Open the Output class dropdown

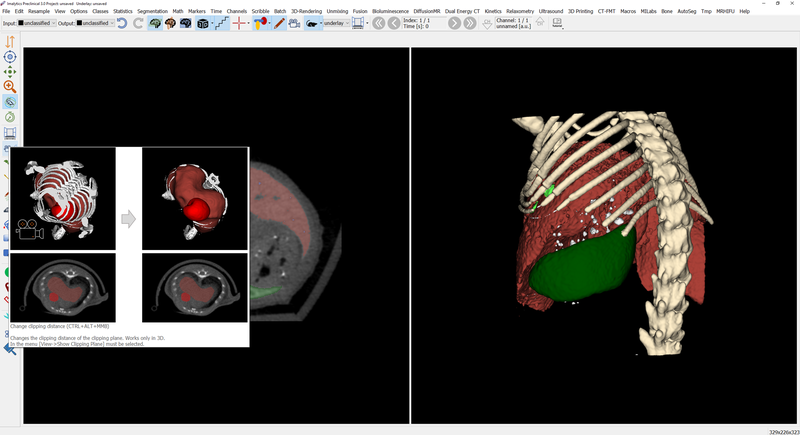[x=95, y=23]
